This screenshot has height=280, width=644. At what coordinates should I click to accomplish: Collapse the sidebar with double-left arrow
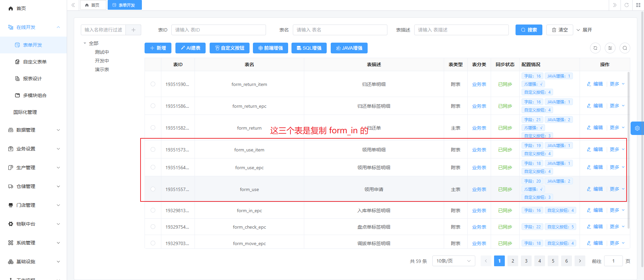coord(73,5)
